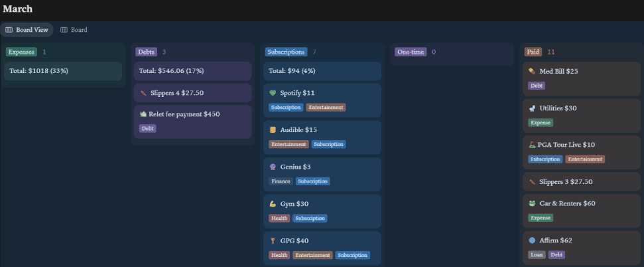
Task: Click the PGA Tour Live golf icon
Action: [x=533, y=145]
